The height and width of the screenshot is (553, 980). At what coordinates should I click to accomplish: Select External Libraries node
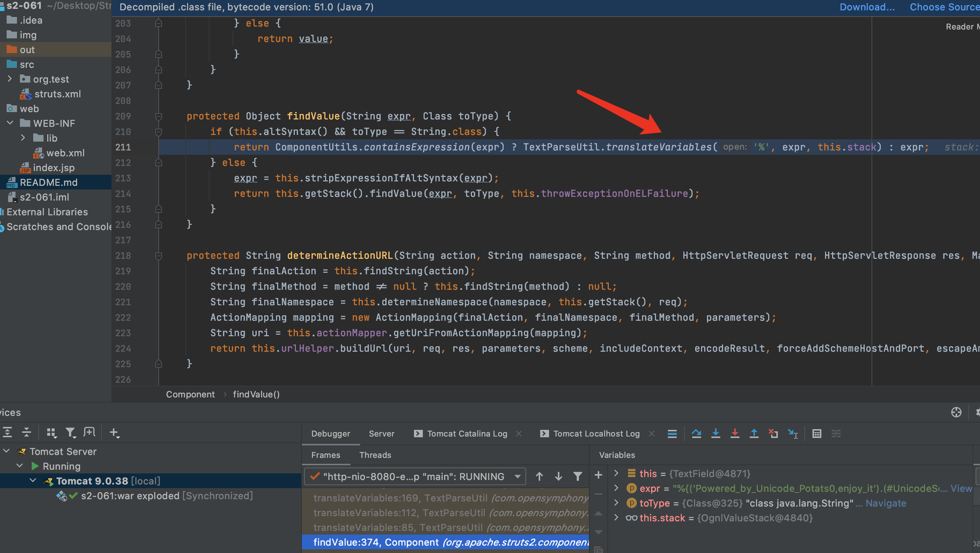[x=47, y=212]
